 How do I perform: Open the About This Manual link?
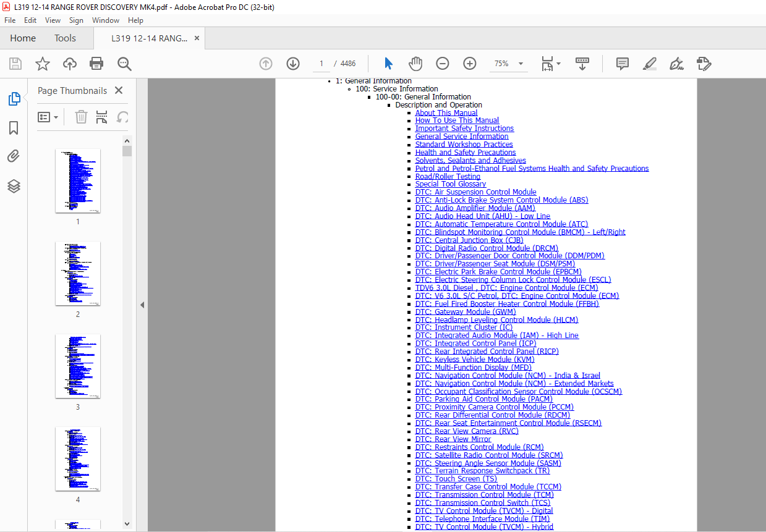(446, 112)
